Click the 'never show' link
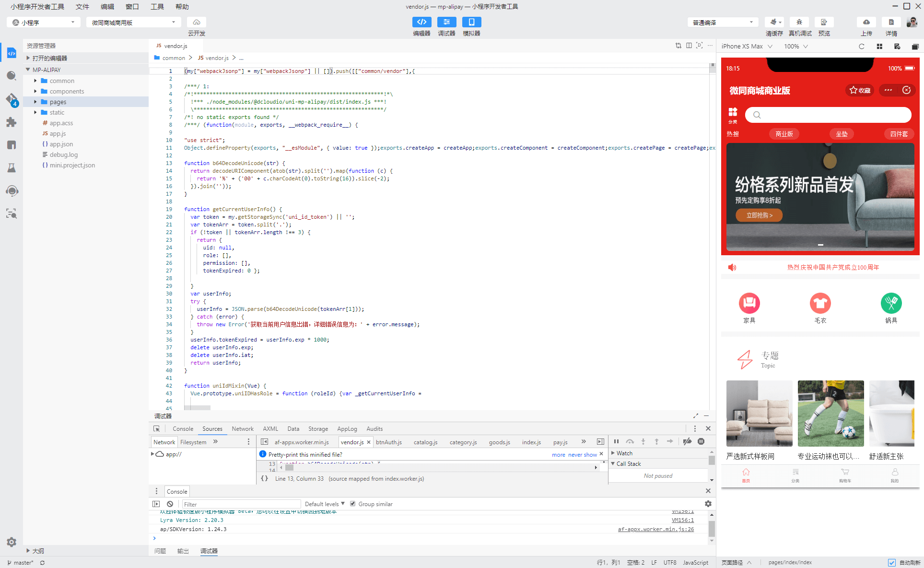The height and width of the screenshot is (568, 924). [x=582, y=454]
